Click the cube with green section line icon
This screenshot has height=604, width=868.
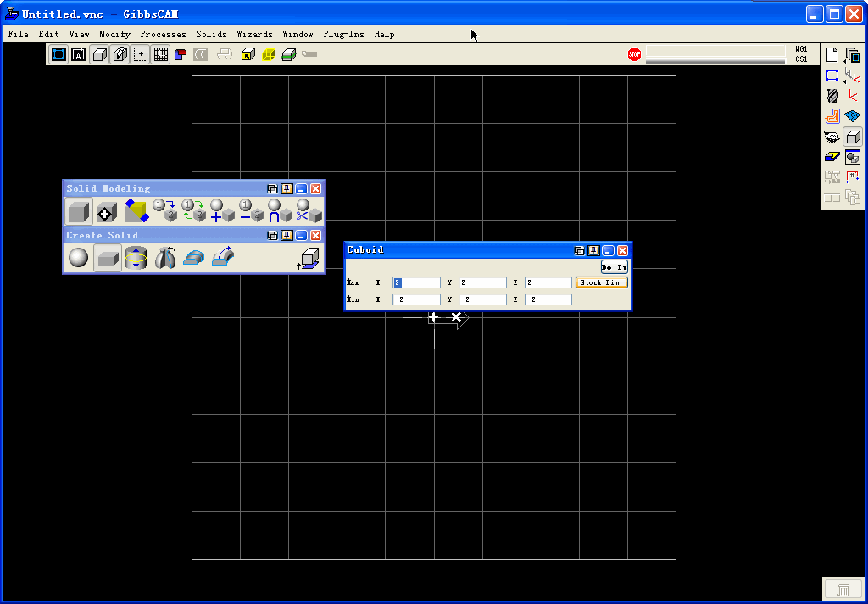pos(289,54)
